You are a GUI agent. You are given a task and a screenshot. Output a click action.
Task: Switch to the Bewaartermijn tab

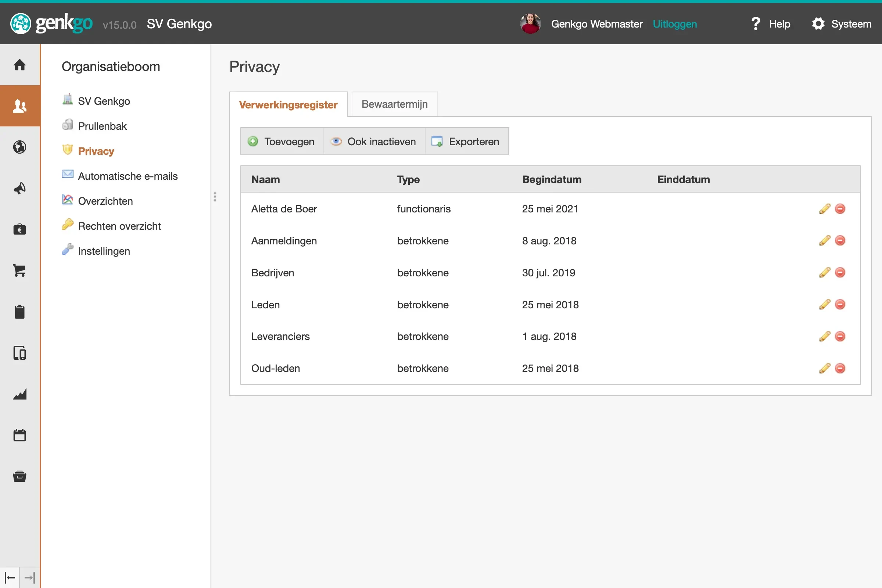(394, 104)
